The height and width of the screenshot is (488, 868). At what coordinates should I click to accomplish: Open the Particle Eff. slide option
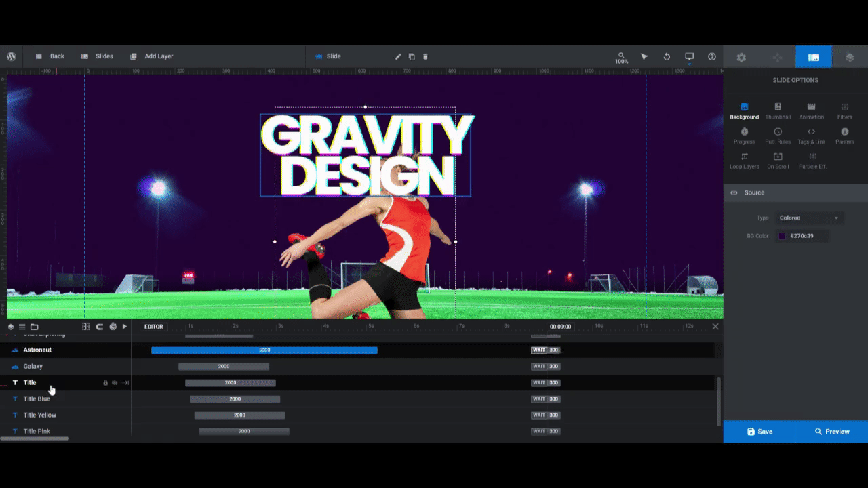tap(812, 161)
